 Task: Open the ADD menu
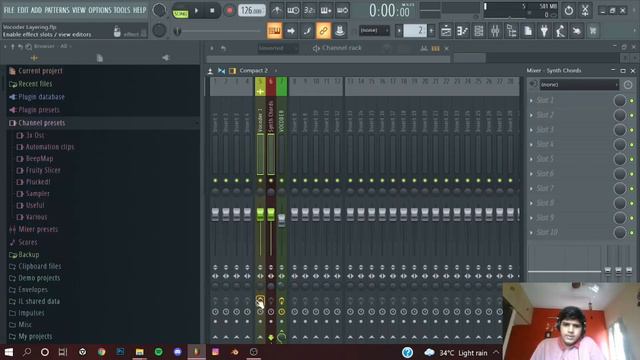36,10
